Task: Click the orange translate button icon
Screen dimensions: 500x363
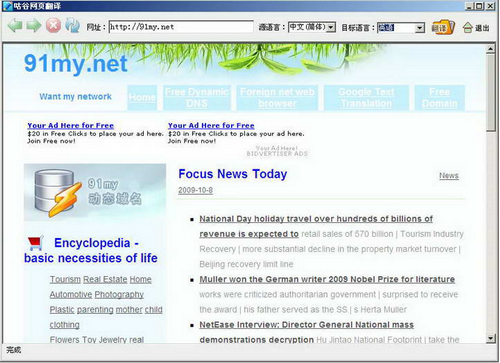Action: pyautogui.click(x=443, y=27)
